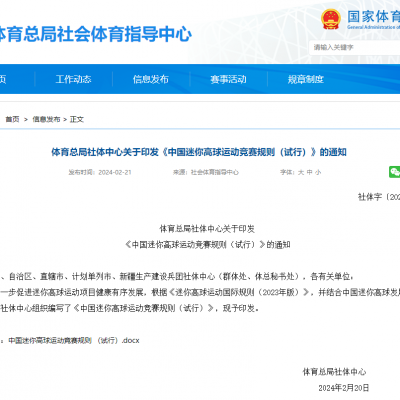Viewport: 400px width, 400px height.
Task: Open the 工作动态 menu tab
Action: click(x=73, y=79)
